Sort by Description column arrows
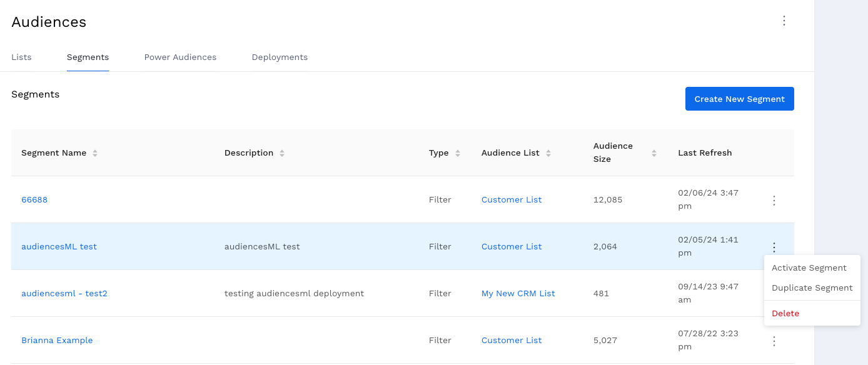868x365 pixels. [x=282, y=153]
